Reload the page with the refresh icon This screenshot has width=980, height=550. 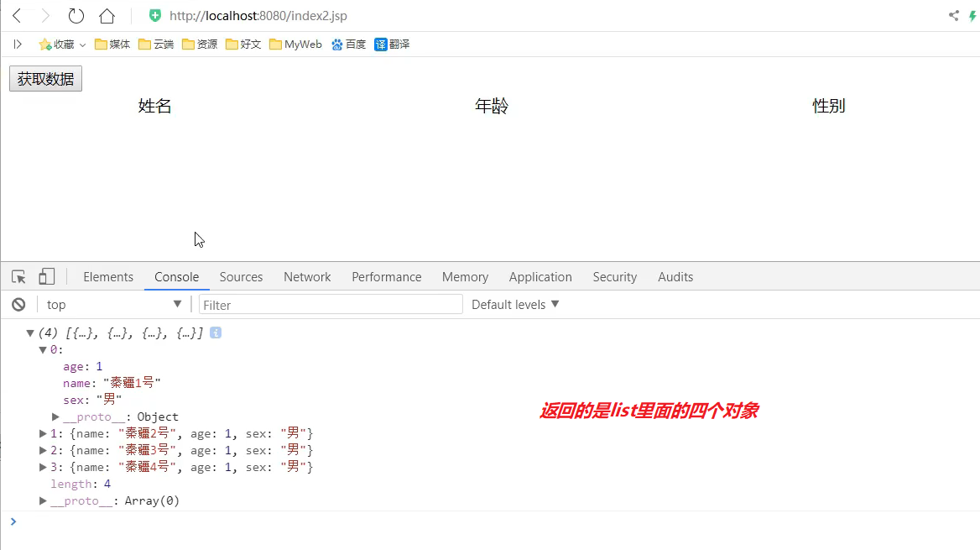pos(76,15)
